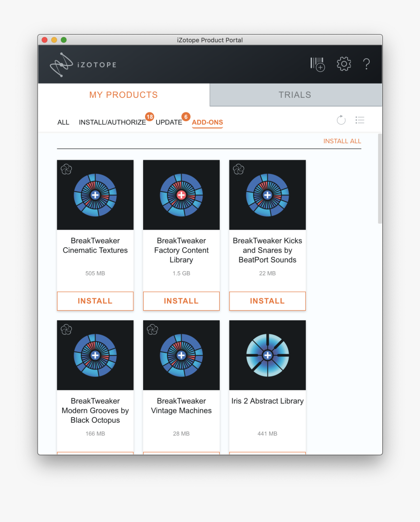This screenshot has width=420, height=522.
Task: Select BreakTweaker Vintage Machines artwork
Action: click(181, 355)
